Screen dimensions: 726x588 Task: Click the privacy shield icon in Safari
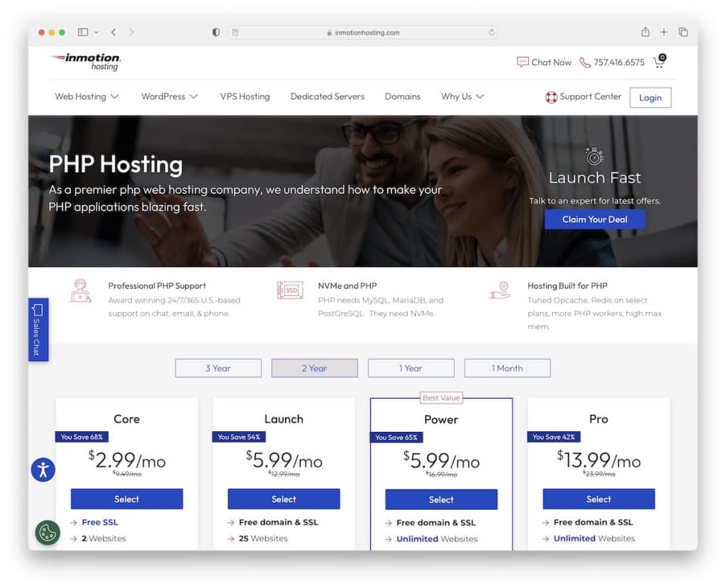pos(216,33)
